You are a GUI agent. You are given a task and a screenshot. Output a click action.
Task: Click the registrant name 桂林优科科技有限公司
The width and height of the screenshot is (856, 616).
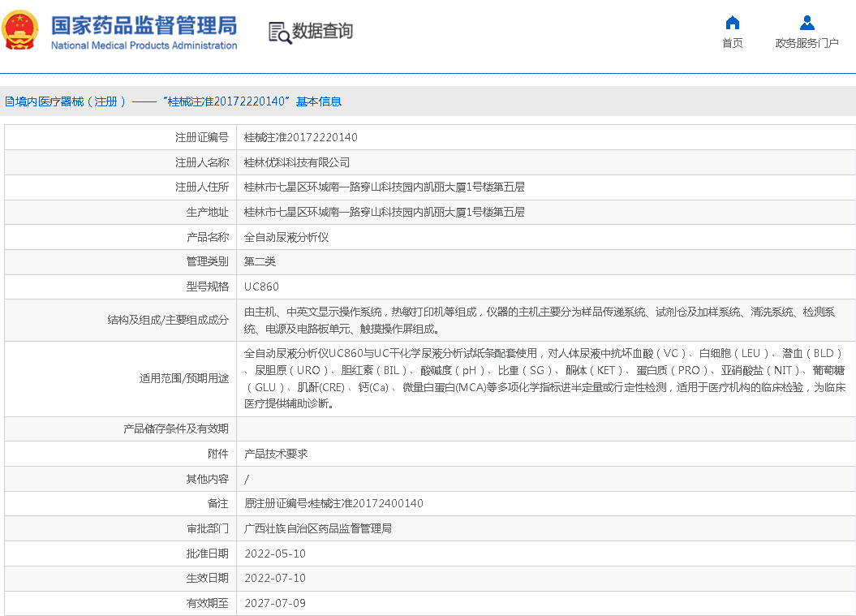[297, 162]
